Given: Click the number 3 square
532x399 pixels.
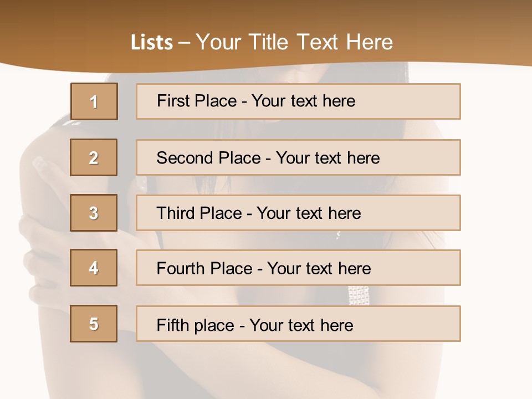Looking at the screenshot, I should pos(94,213).
